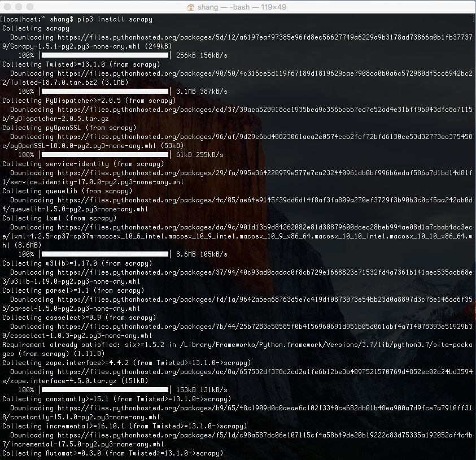Click the line 'Collecting Automat>=0.3.0'
476x460 pixels.
(x=112, y=453)
